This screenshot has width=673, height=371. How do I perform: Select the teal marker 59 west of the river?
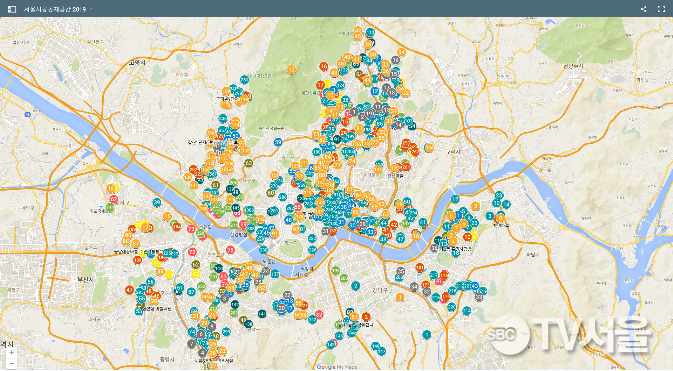pos(157,203)
